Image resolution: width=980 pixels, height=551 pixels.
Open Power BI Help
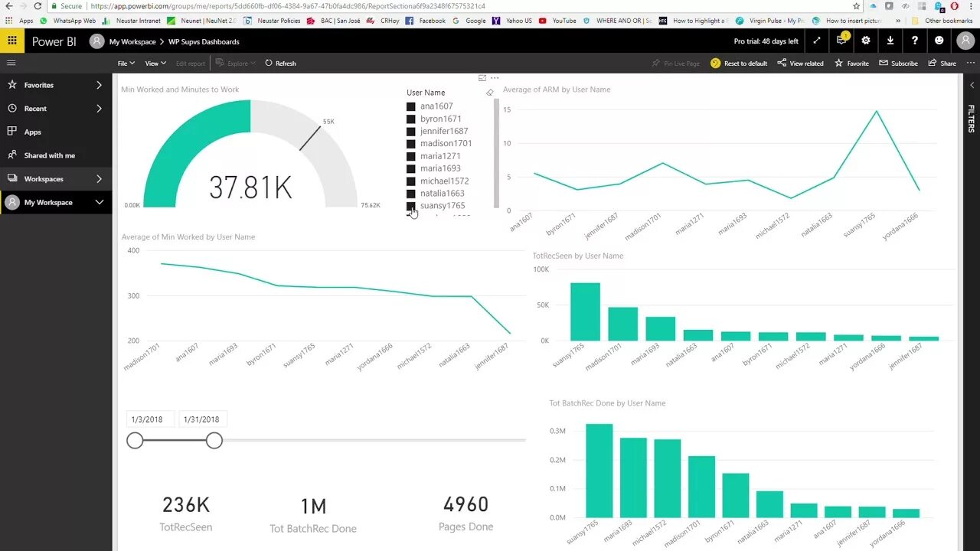click(x=915, y=41)
